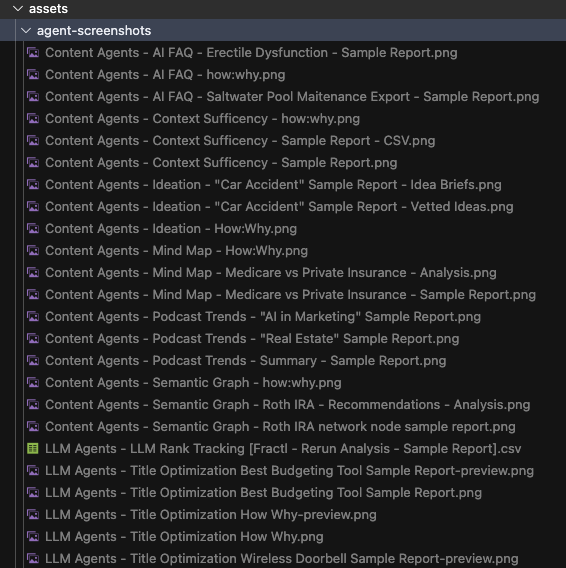Collapse the assets folder chevron
566x568 pixels.
[18, 9]
